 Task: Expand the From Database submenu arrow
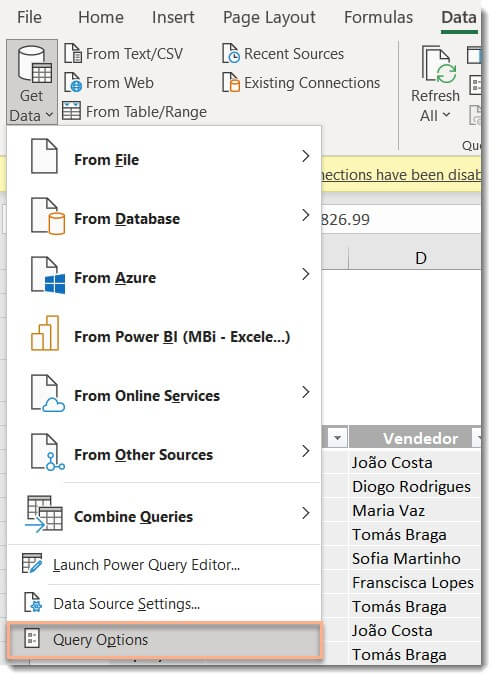click(306, 215)
